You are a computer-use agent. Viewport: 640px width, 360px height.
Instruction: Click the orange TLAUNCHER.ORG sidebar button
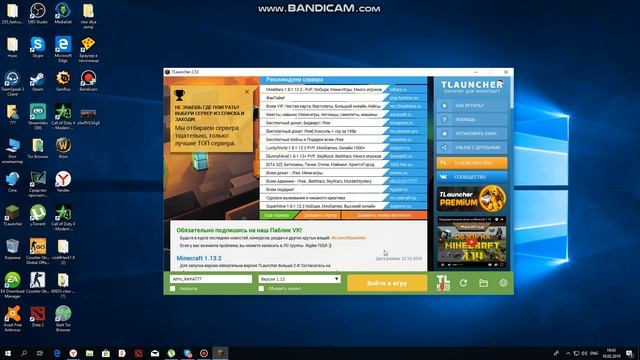click(472, 163)
